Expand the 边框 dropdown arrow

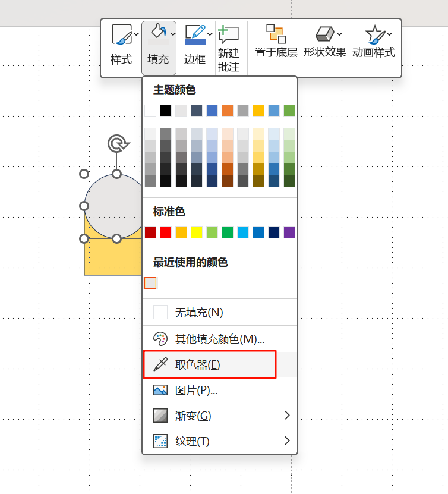pyautogui.click(x=210, y=34)
